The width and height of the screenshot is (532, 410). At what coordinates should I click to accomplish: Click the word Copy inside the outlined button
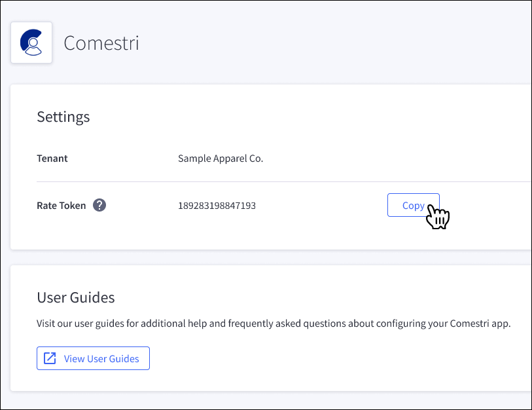click(x=414, y=206)
